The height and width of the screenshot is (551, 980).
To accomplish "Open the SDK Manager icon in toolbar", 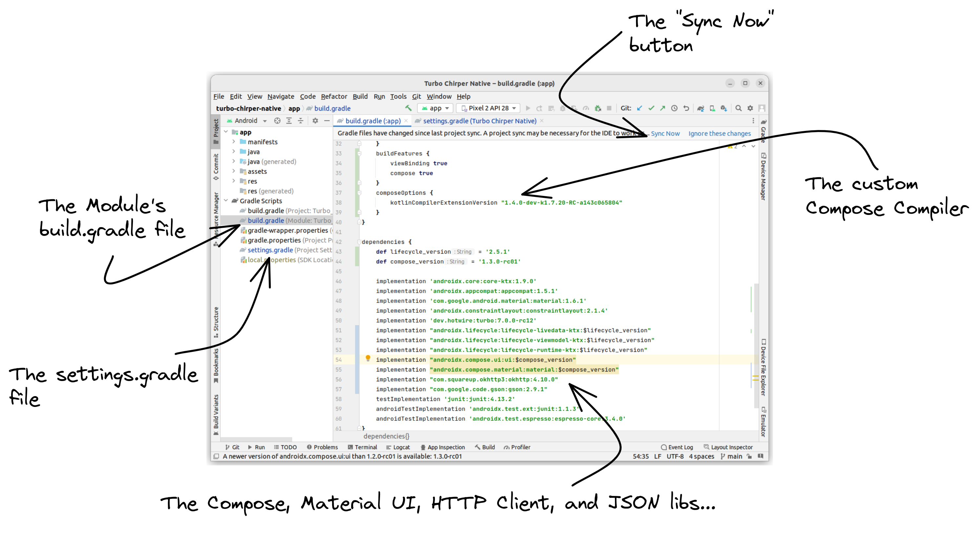I will pos(724,108).
